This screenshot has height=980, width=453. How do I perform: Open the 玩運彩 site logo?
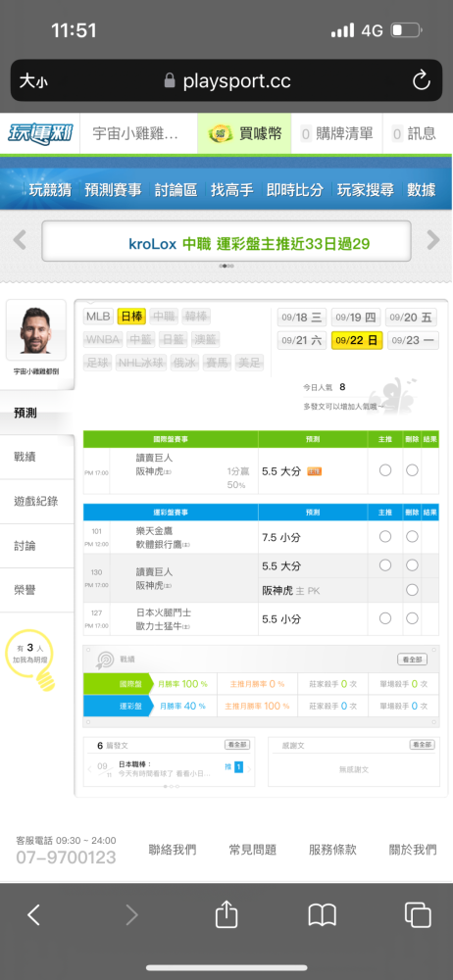[x=40, y=133]
